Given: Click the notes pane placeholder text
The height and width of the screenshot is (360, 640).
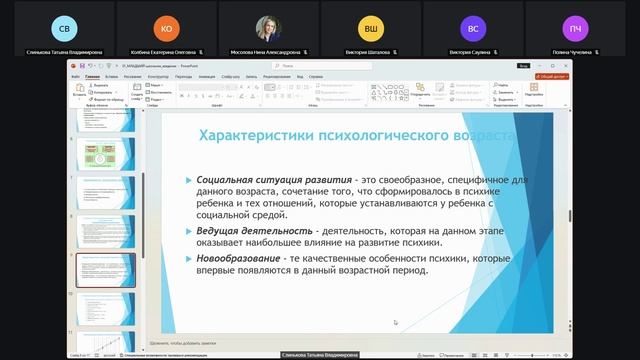Looking at the screenshot, I should [183, 343].
